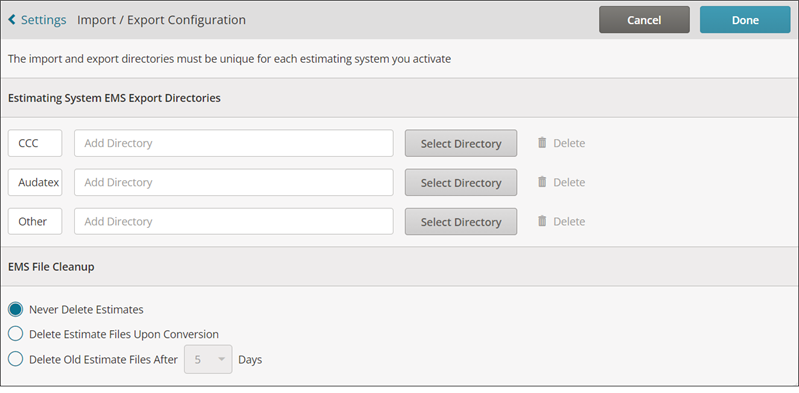Focus the Add Directory field for CCC

pos(234,143)
